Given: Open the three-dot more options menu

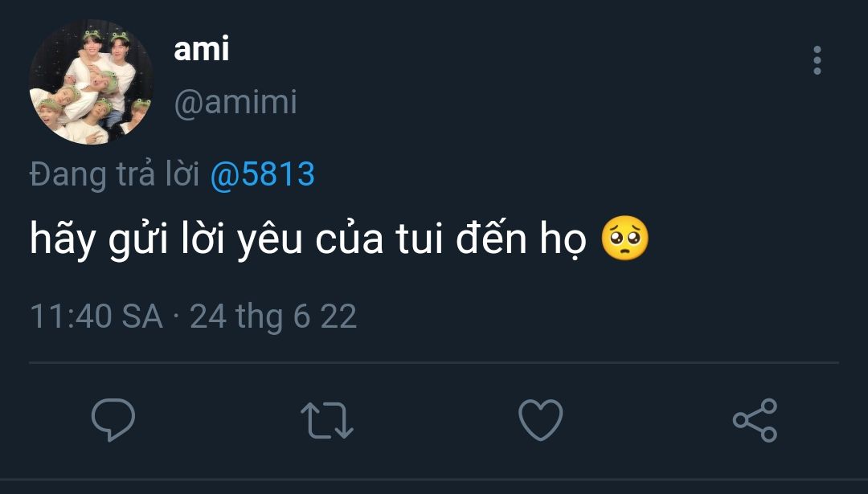Looking at the screenshot, I should 817,60.
